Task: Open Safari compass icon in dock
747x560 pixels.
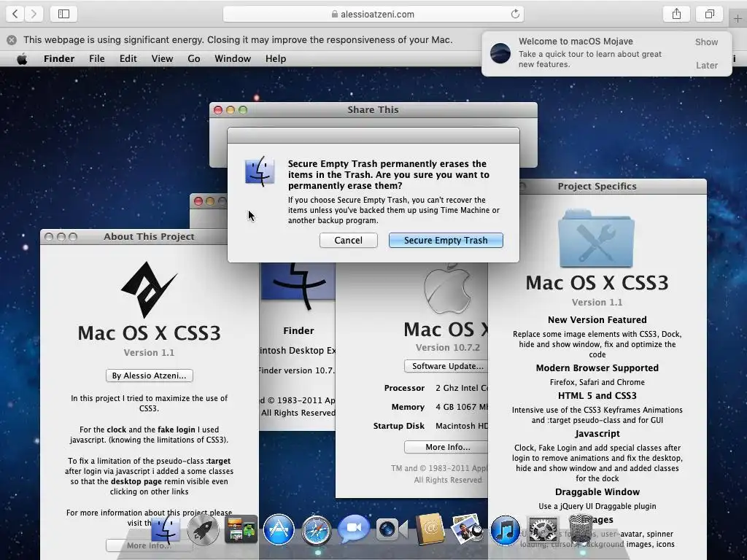Action: click(317, 529)
